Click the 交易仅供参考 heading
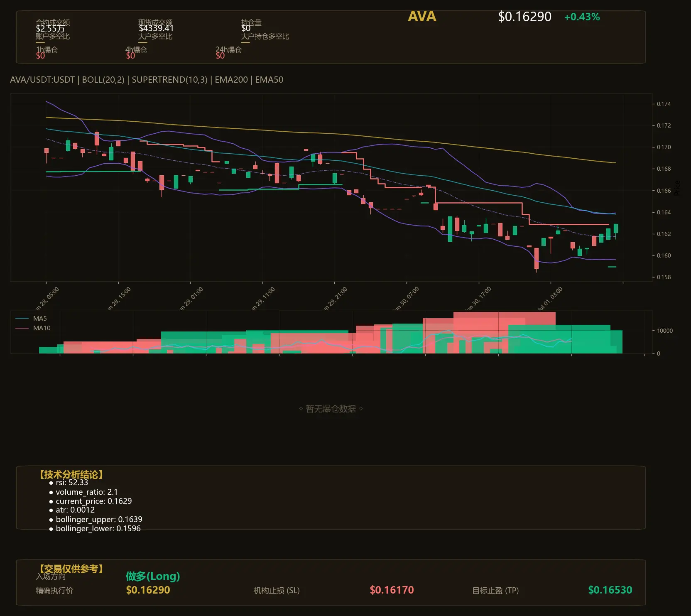Viewport: 691px width, 616px height. [x=71, y=569]
